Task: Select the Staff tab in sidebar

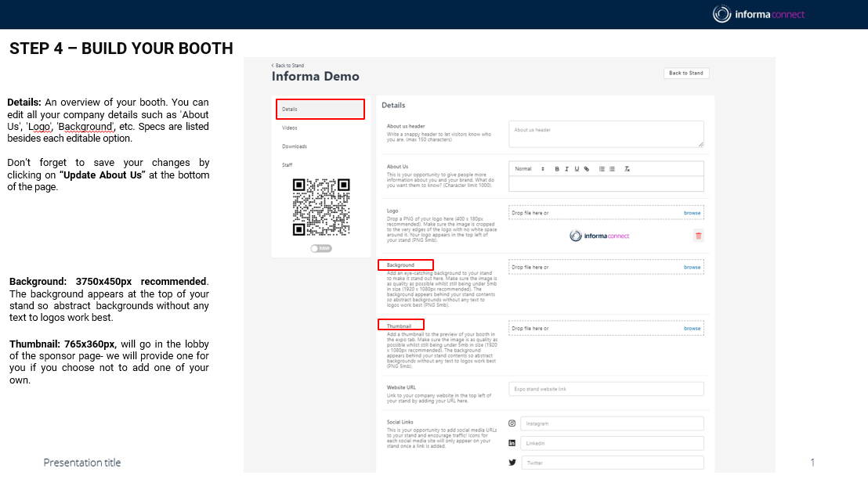Action: click(287, 165)
